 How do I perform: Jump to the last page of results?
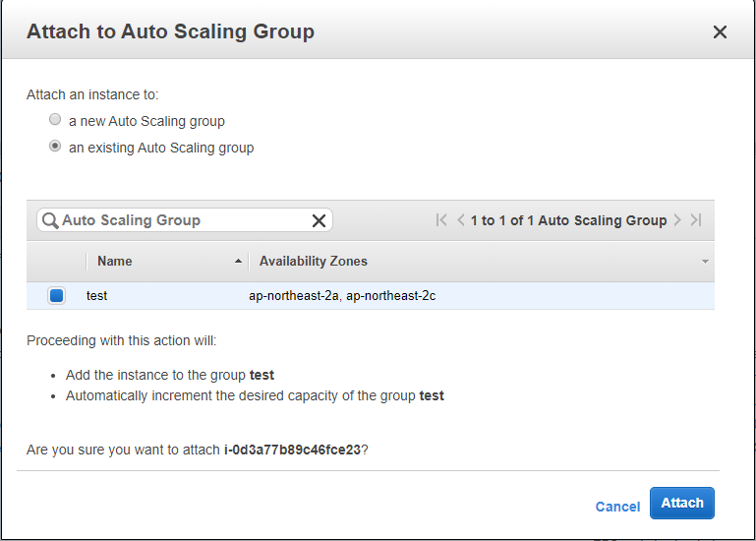[696, 220]
